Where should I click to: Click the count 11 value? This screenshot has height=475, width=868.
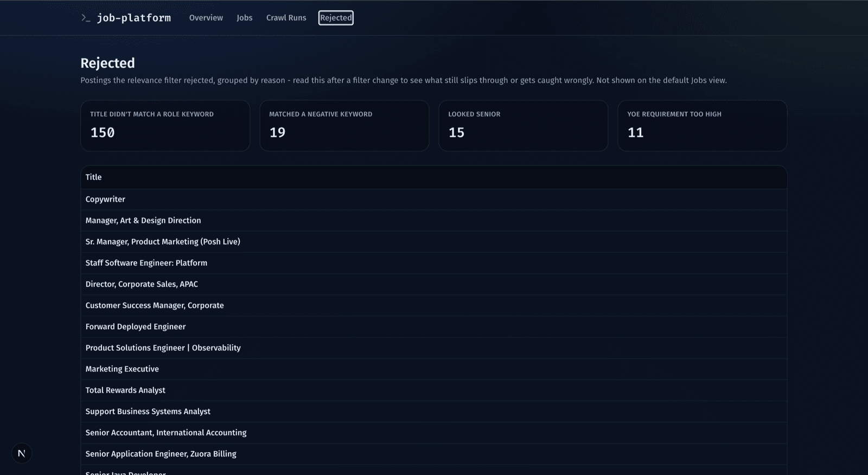[635, 132]
